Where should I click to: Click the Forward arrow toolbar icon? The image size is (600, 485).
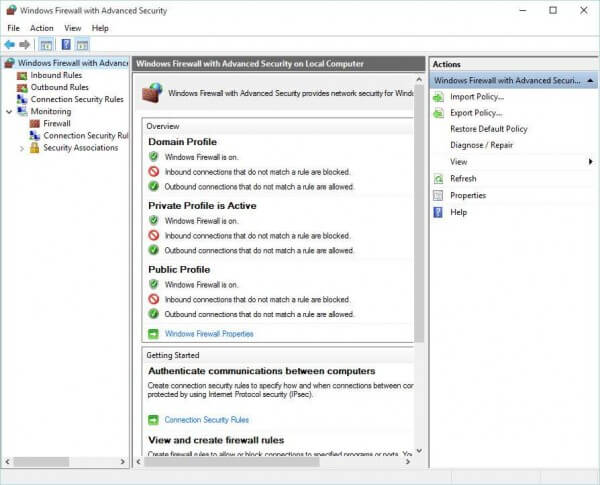click(24, 45)
